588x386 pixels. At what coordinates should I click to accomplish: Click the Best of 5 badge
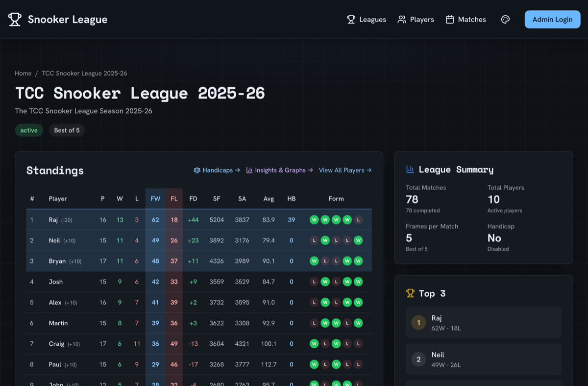[x=67, y=130]
